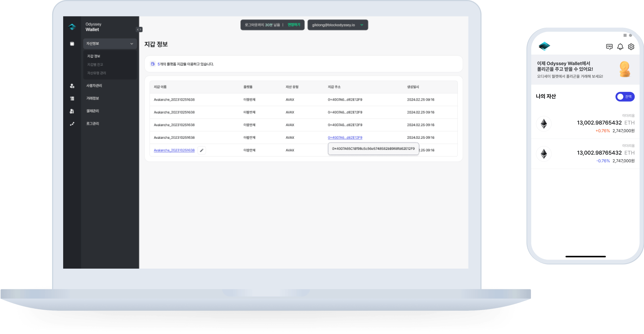Click 연장하기 to extend the session
Viewport: 644px width, 334px height.
(294, 25)
